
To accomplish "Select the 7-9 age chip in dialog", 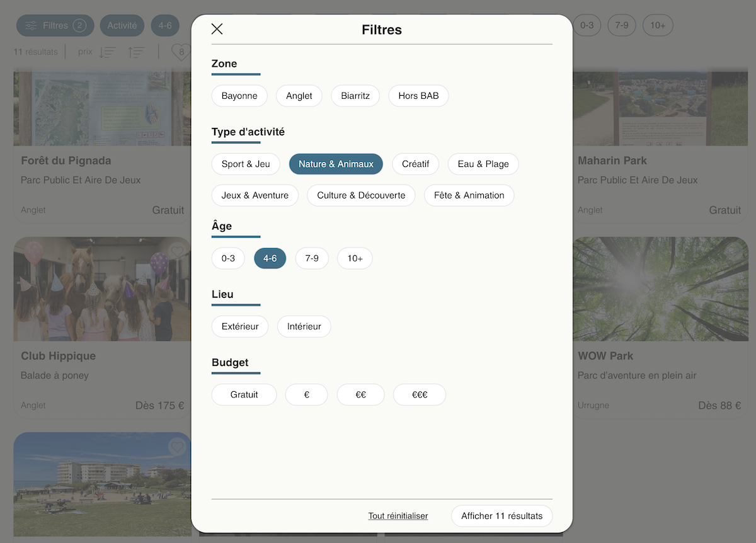I will [312, 258].
